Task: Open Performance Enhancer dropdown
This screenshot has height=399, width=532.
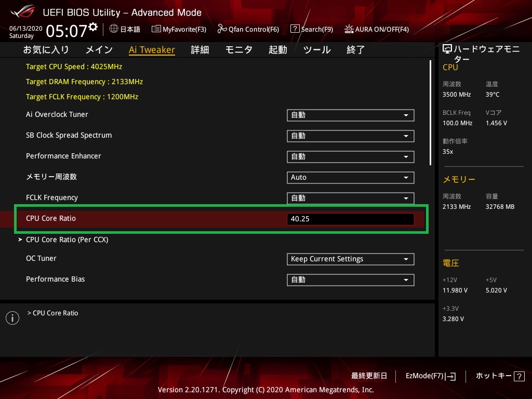Action: point(351,157)
